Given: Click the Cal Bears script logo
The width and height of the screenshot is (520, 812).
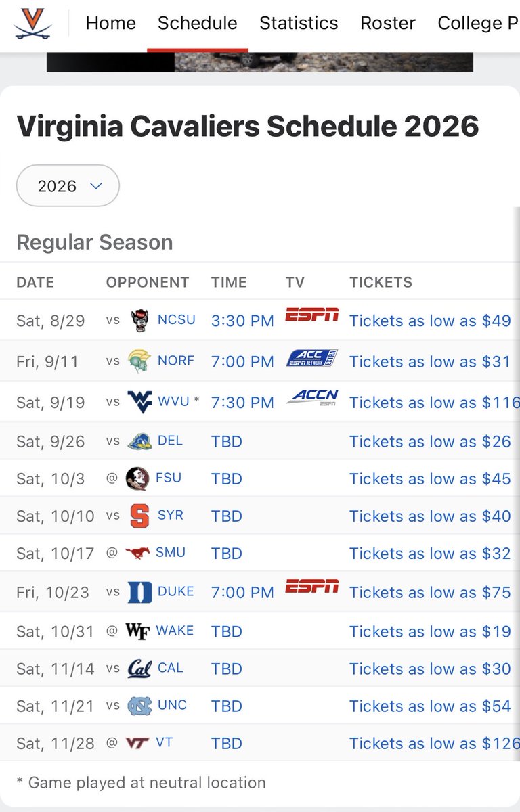Looking at the screenshot, I should pyautogui.click(x=139, y=669).
